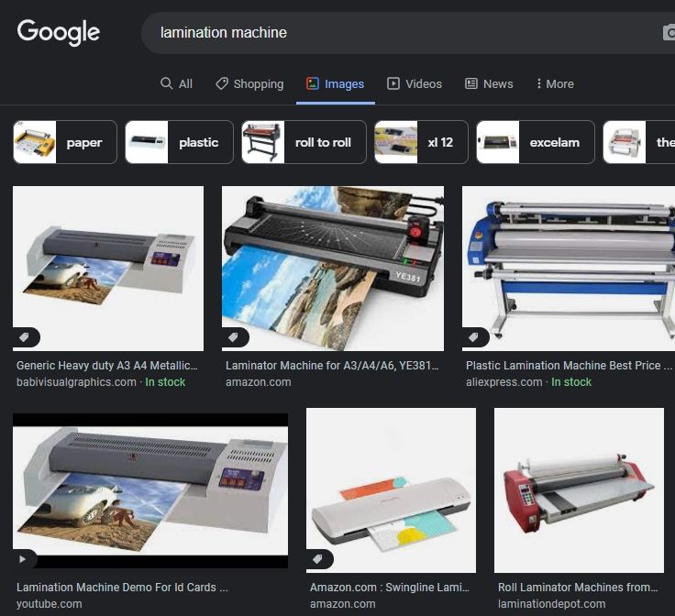Click babivisualgraphics.com source text
Screen dimensions: 675x616
(76, 382)
